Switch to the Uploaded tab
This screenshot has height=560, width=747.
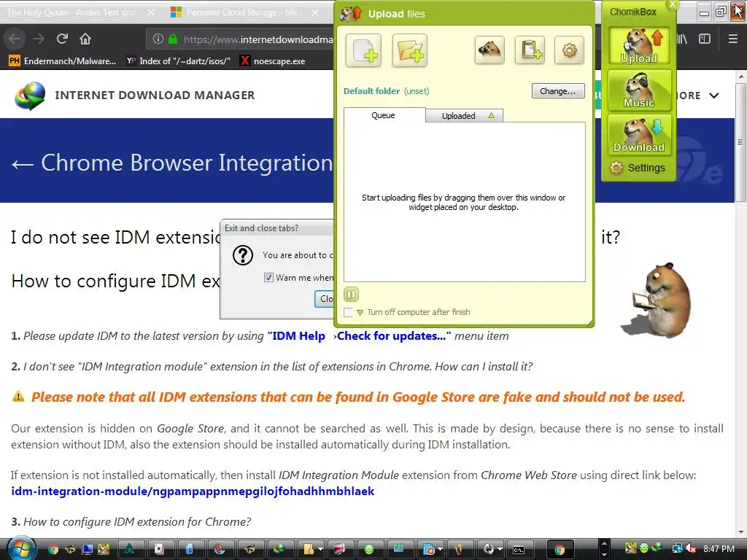(463, 116)
